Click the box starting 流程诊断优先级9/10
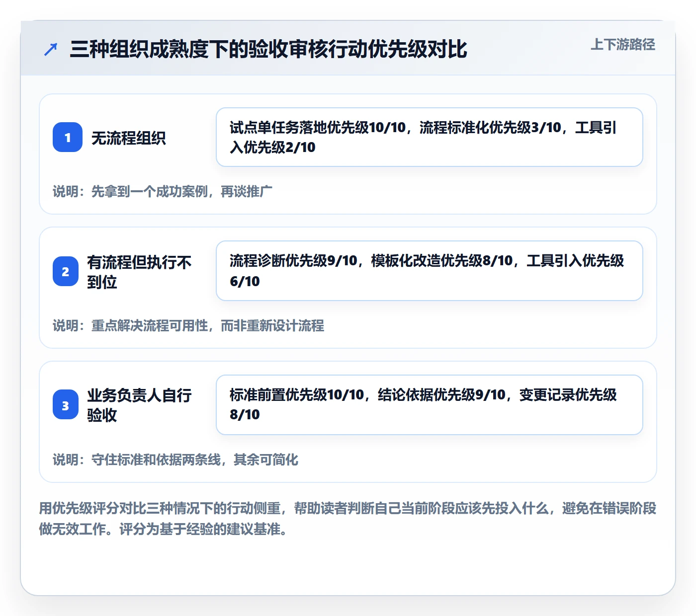 (430, 271)
